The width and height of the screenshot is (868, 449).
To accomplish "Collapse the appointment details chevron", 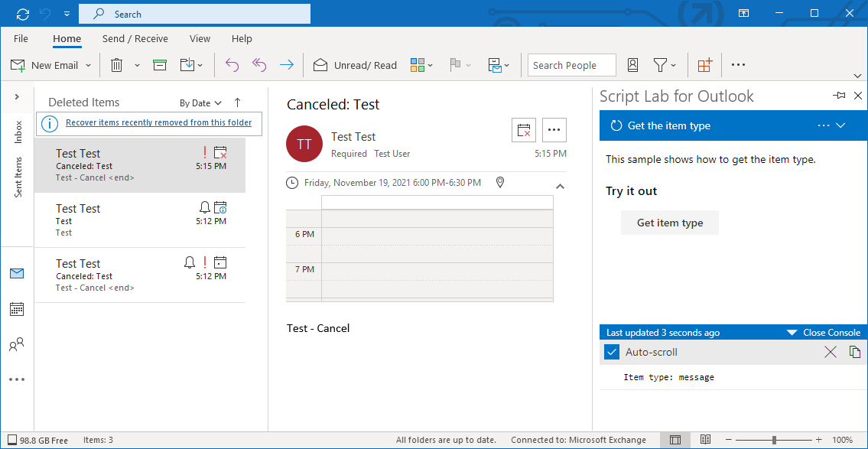I will click(x=561, y=186).
